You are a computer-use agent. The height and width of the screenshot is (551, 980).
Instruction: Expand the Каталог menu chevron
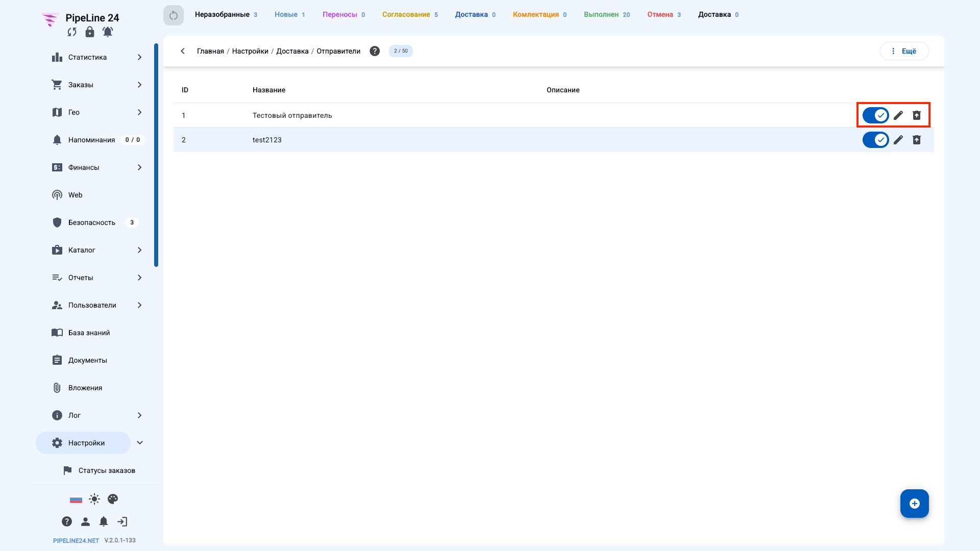pos(139,250)
